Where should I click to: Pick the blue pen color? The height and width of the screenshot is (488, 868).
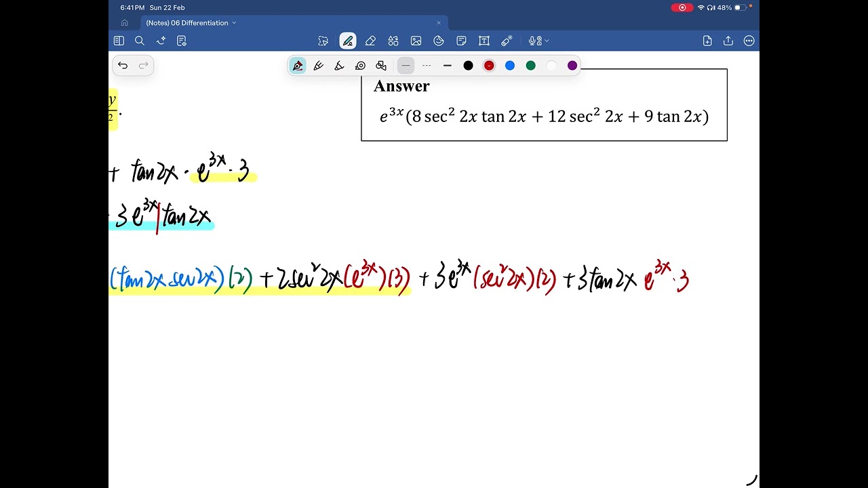(x=510, y=66)
